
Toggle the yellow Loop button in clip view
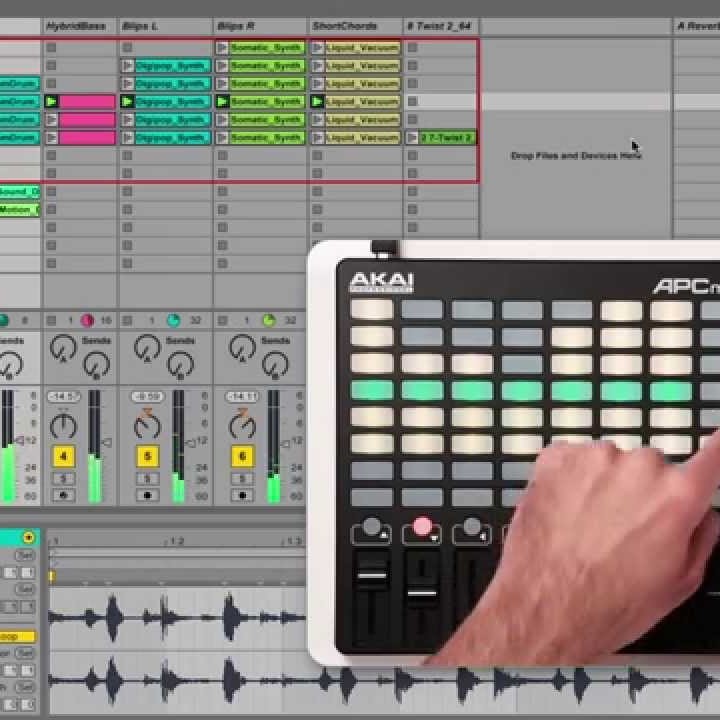point(17,636)
